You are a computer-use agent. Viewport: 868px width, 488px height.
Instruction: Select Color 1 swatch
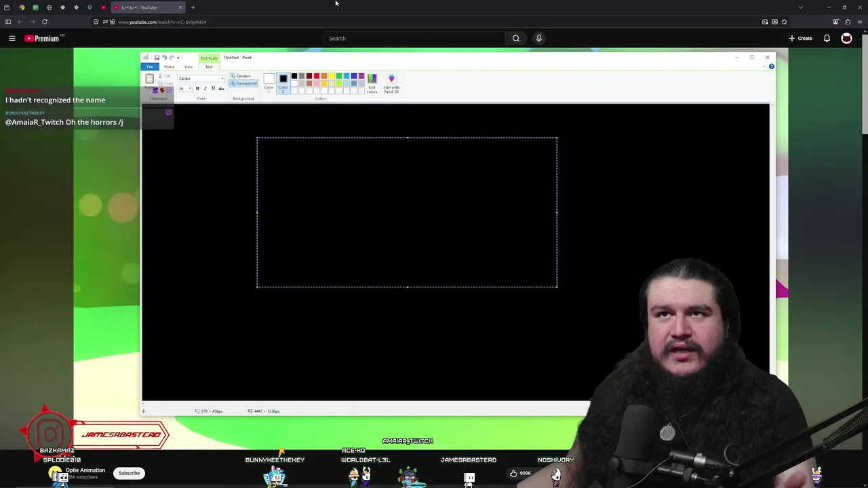269,81
